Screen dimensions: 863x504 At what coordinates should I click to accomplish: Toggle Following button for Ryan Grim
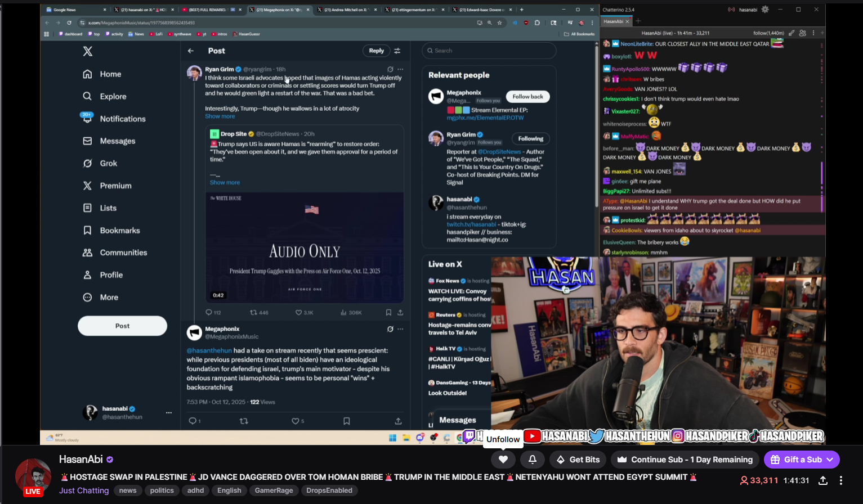[x=531, y=138]
